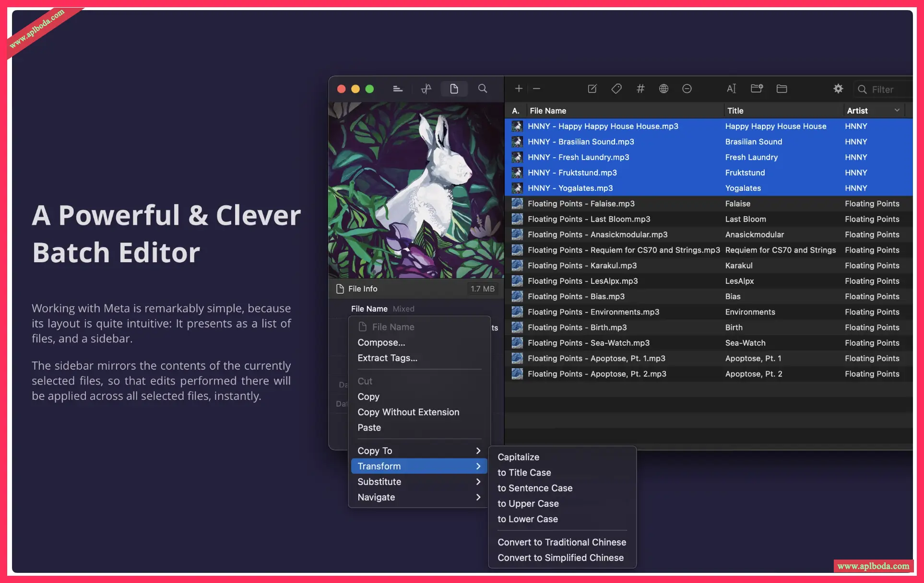The width and height of the screenshot is (924, 583).
Task: Select Extract Tags... menu entry
Action: (387, 358)
